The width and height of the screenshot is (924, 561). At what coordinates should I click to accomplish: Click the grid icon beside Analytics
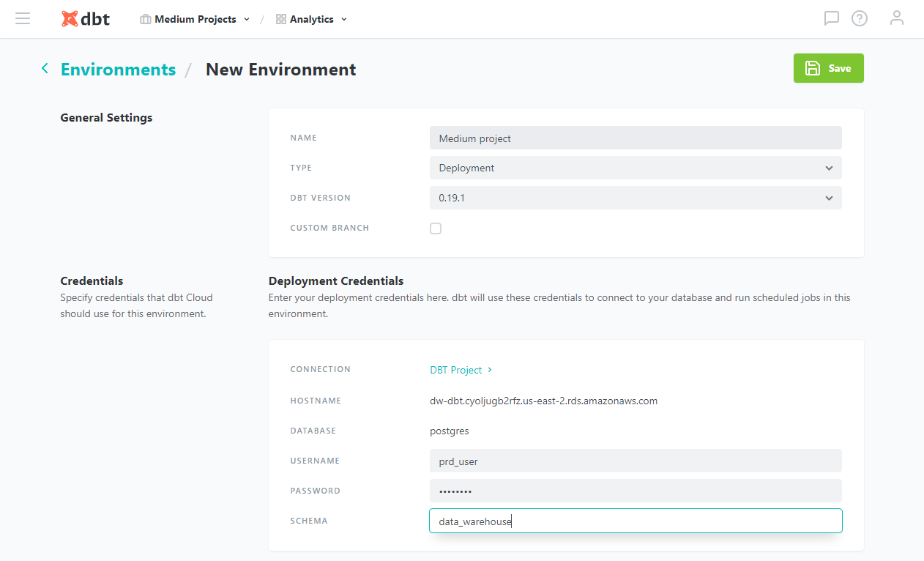[280, 20]
